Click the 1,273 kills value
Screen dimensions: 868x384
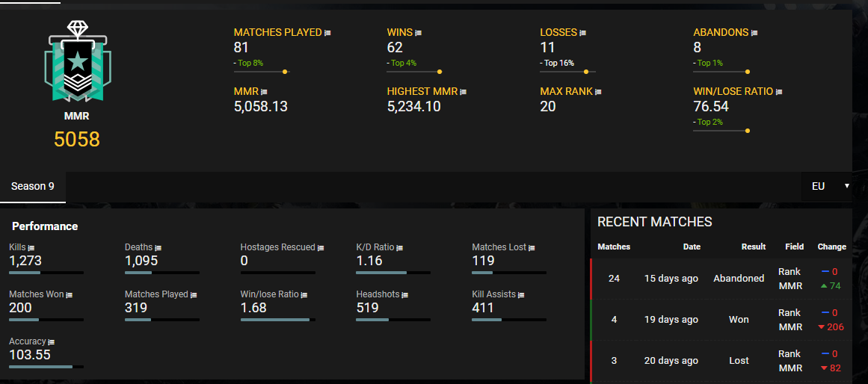(25, 261)
